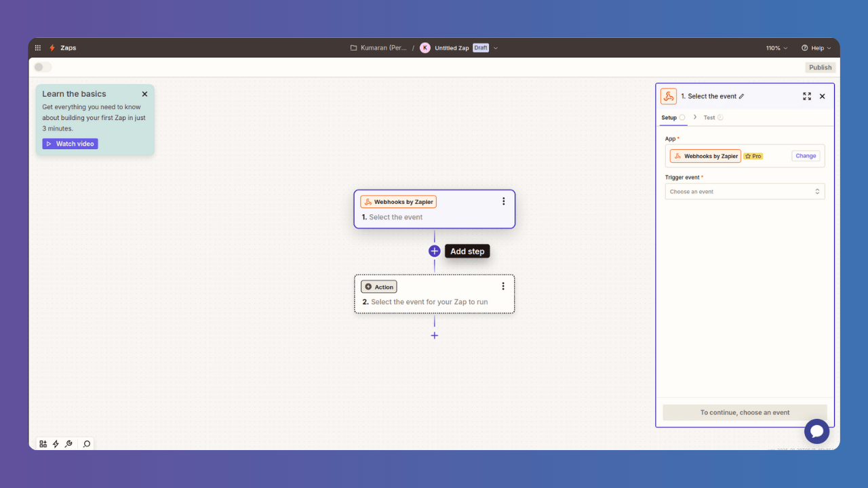
Task: Close the step editor panel
Action: (x=823, y=96)
